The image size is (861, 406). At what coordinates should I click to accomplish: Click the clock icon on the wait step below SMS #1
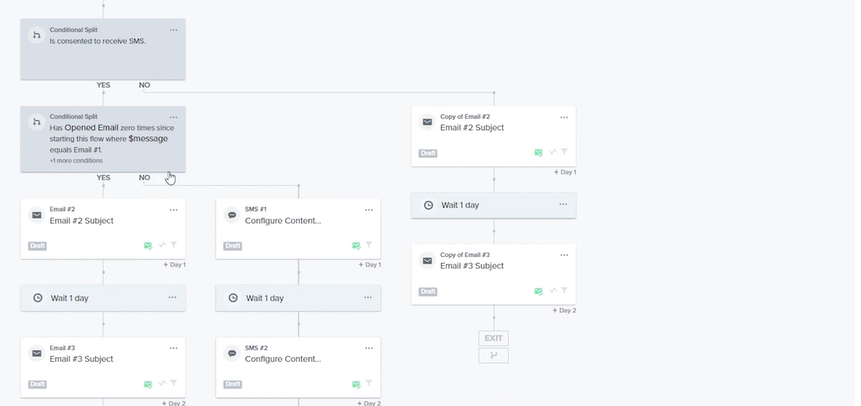coord(233,298)
